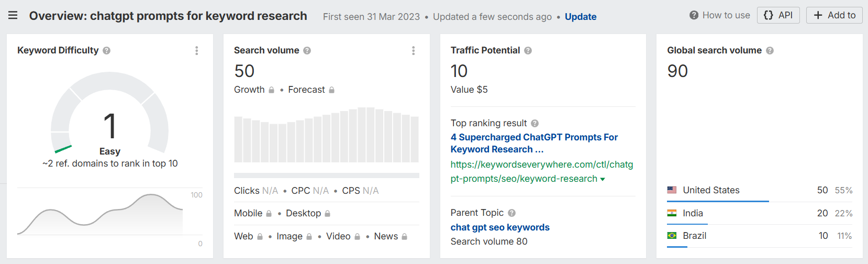The image size is (868, 264).
Task: Open Traffic Potential help icon
Action: 528,51
